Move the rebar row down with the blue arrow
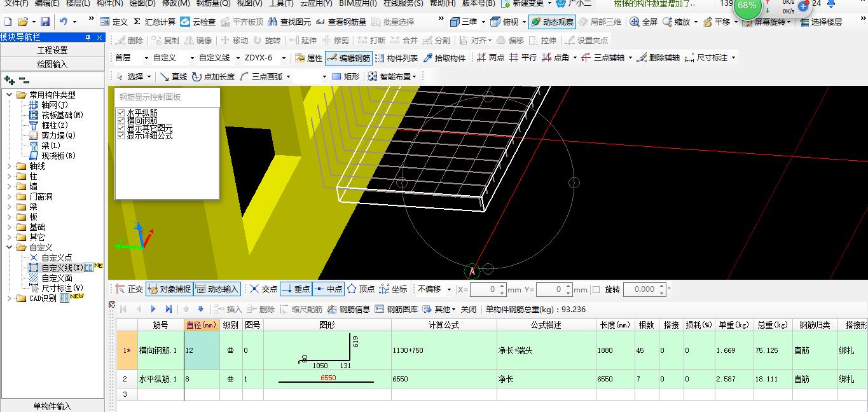 (200, 309)
